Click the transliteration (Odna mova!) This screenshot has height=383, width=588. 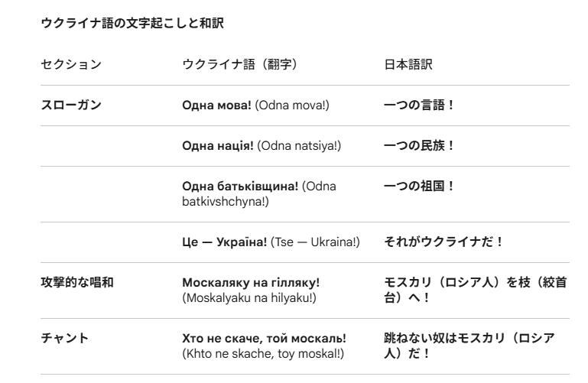(293, 105)
